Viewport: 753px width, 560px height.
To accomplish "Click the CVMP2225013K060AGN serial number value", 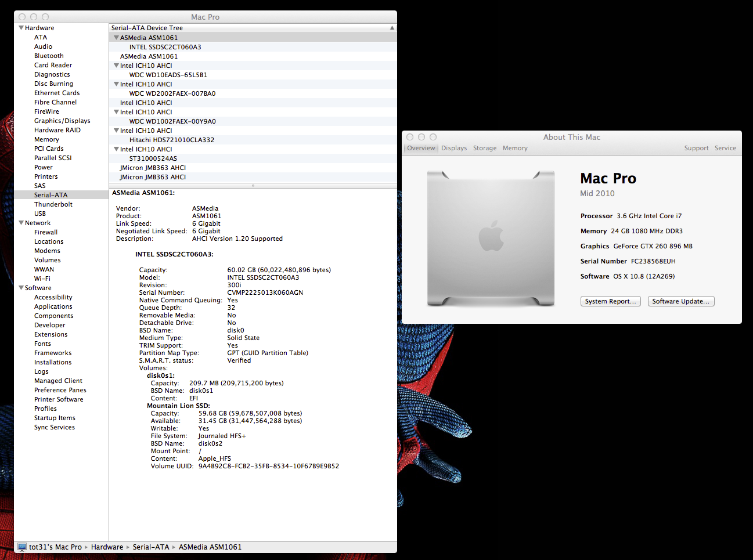I will click(265, 292).
